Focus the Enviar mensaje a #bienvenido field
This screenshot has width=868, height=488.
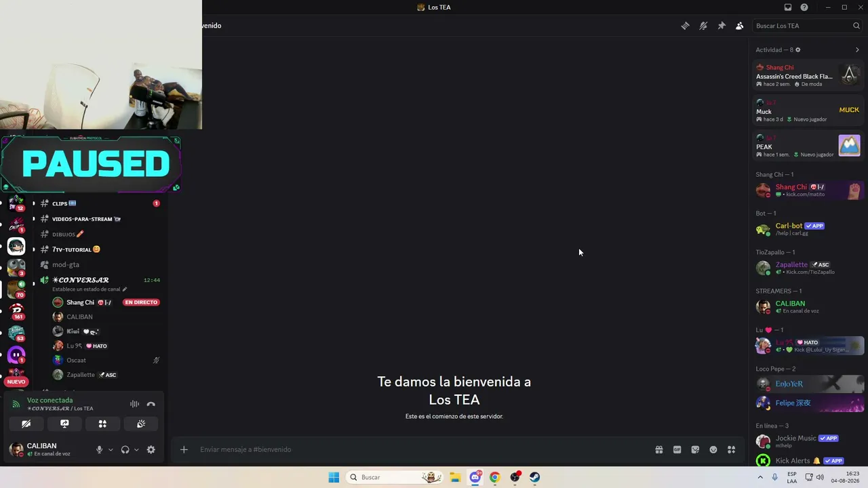(x=420, y=449)
